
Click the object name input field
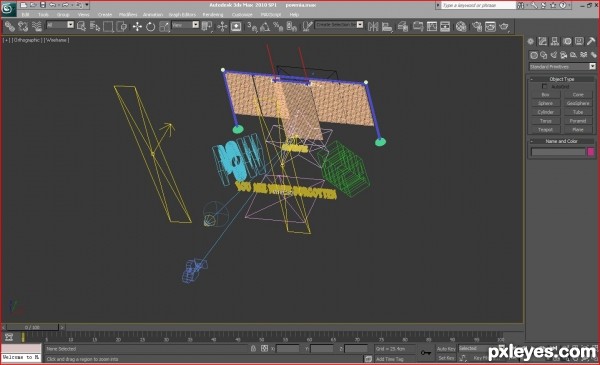[558, 152]
